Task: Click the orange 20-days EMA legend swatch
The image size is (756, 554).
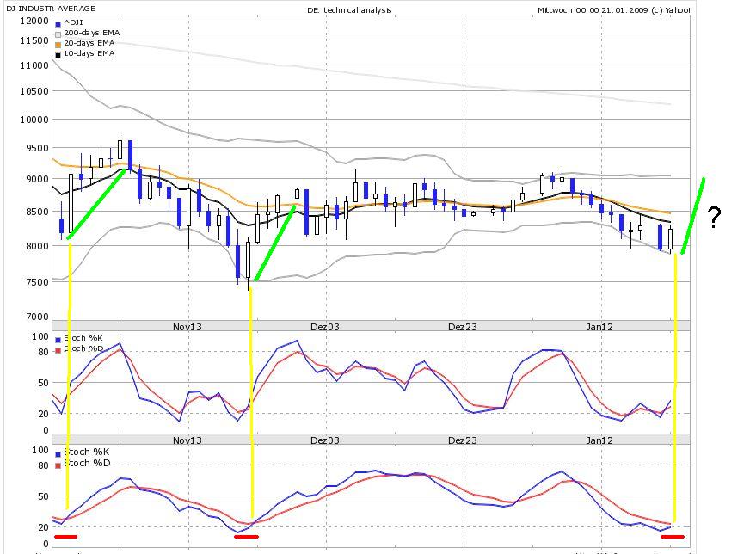Action: click(x=58, y=45)
